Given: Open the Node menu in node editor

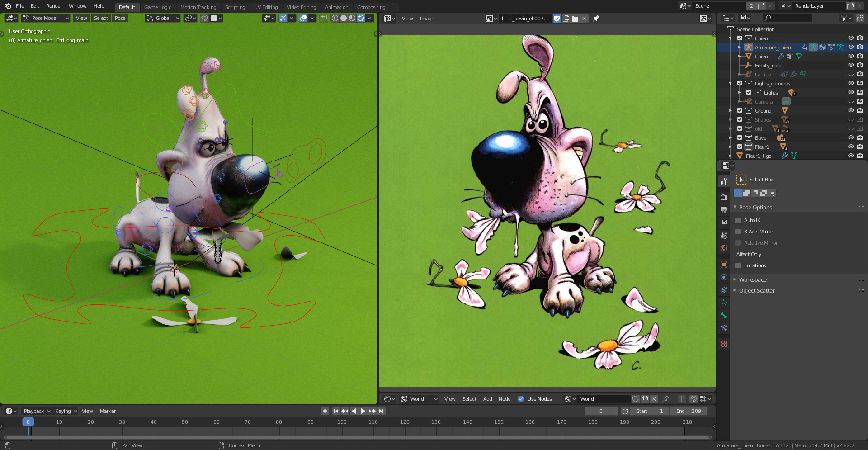Looking at the screenshot, I should 505,399.
